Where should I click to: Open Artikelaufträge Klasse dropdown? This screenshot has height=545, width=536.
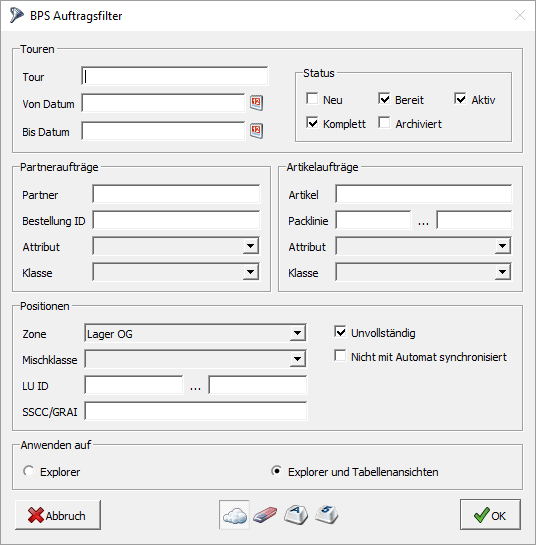tap(503, 272)
